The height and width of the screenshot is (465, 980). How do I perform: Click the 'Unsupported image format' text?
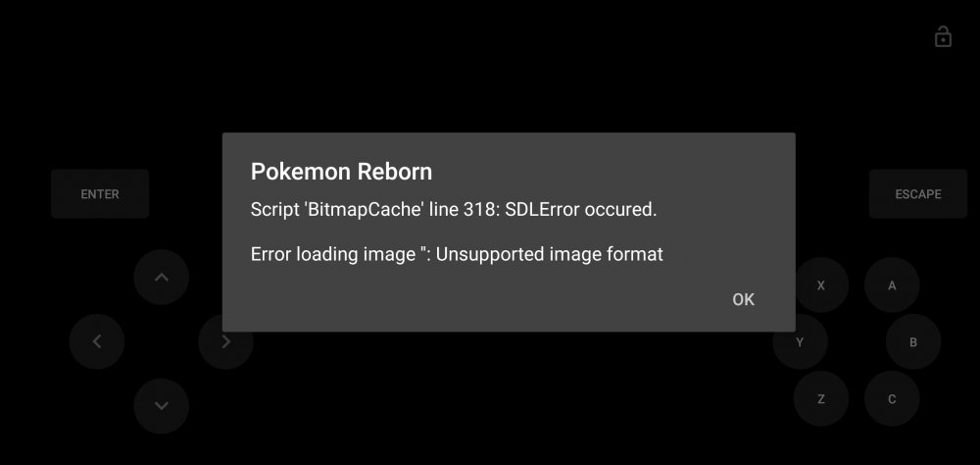pyautogui.click(x=550, y=254)
